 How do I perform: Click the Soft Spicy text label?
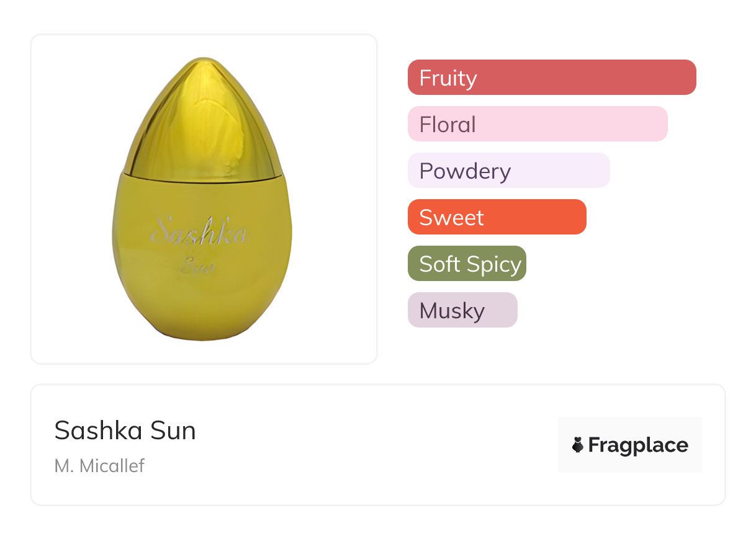[470, 264]
